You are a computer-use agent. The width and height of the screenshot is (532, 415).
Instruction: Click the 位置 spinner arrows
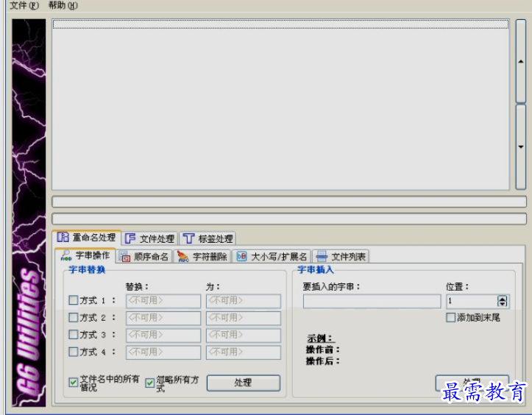coord(502,302)
